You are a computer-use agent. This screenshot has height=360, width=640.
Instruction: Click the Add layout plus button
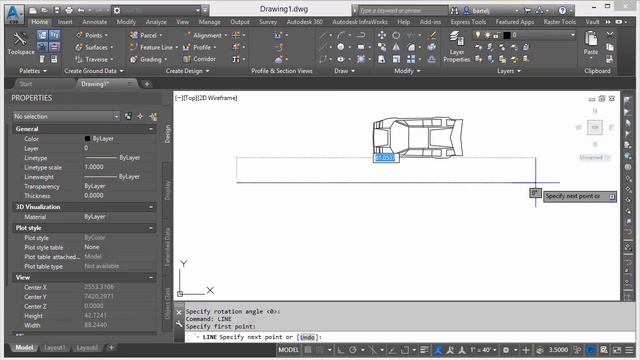point(111,348)
